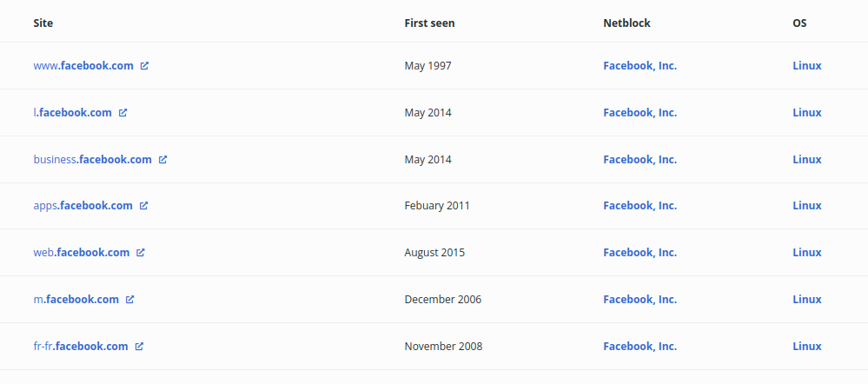
Task: Click external link icon for business.facebook.com
Action: 162,160
